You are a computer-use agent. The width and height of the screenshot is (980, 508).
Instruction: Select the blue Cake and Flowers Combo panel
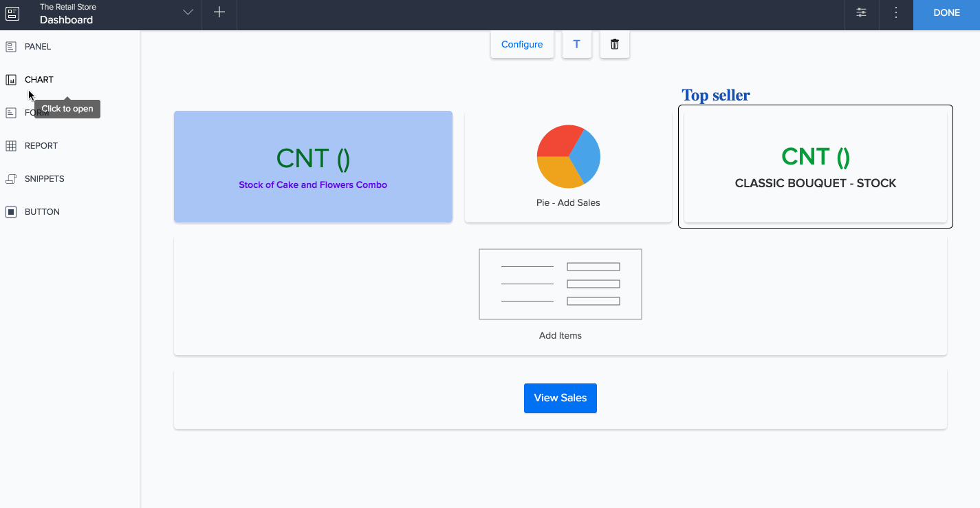[x=313, y=167]
